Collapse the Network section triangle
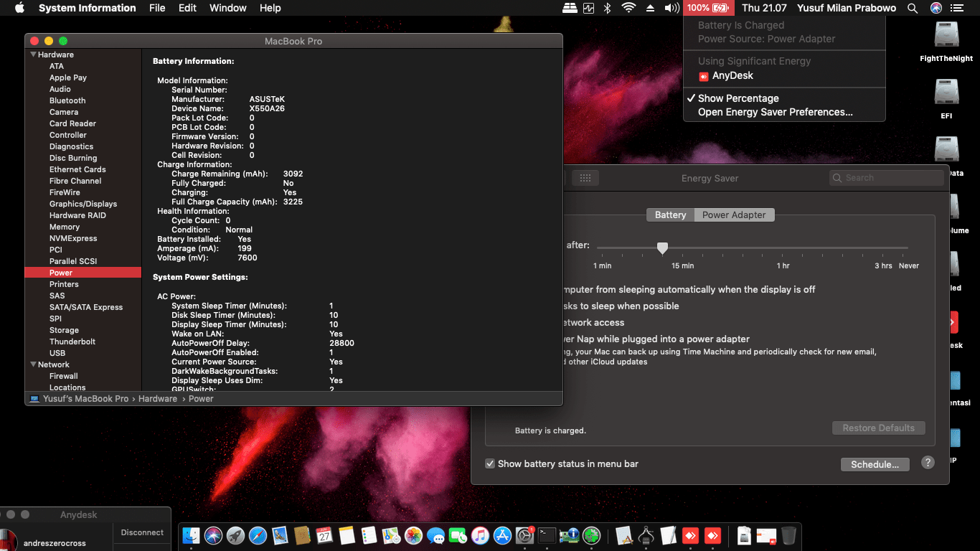Screen dimensions: 980x551 pyautogui.click(x=33, y=364)
